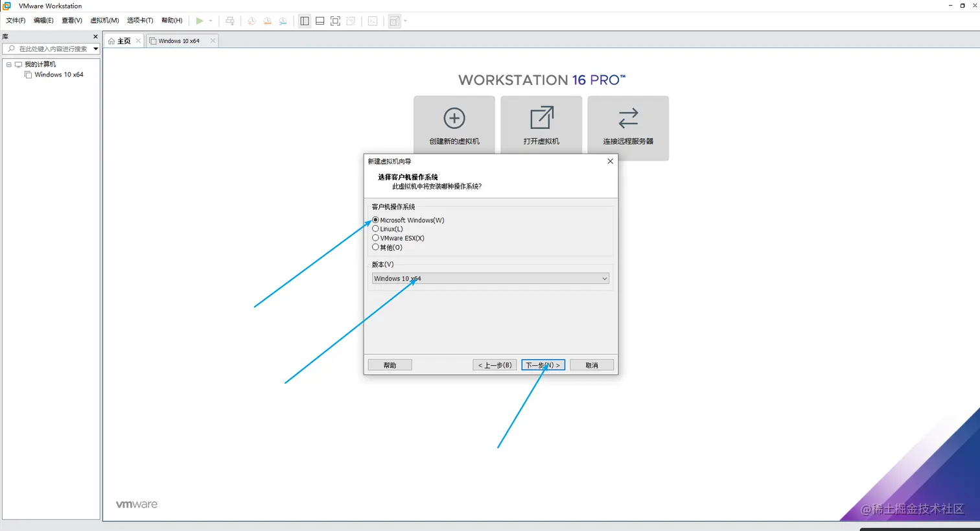Click the stretch guest display icon
980x531 pixels.
tap(394, 21)
